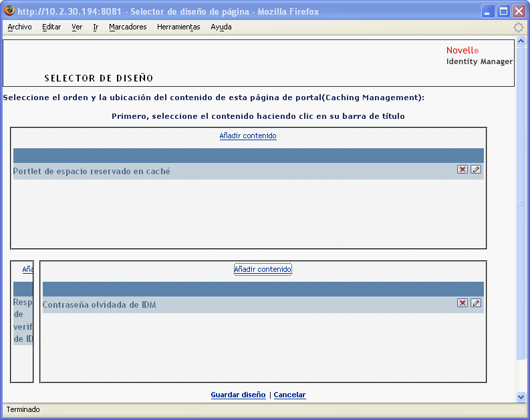Close the Firefox window
This screenshot has width=530, height=420.
coord(519,11)
